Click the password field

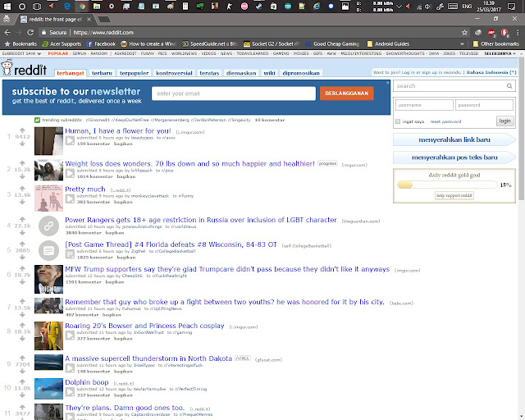pos(484,105)
